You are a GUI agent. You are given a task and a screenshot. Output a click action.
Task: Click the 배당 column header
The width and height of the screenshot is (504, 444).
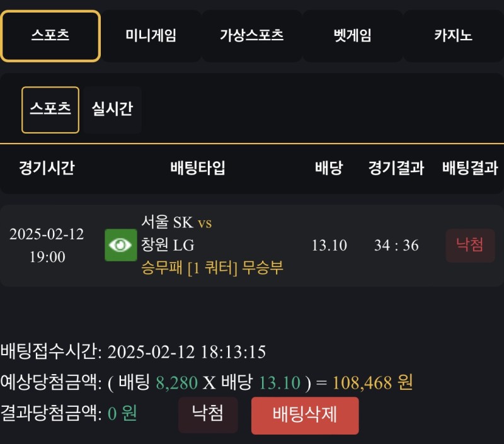329,168
